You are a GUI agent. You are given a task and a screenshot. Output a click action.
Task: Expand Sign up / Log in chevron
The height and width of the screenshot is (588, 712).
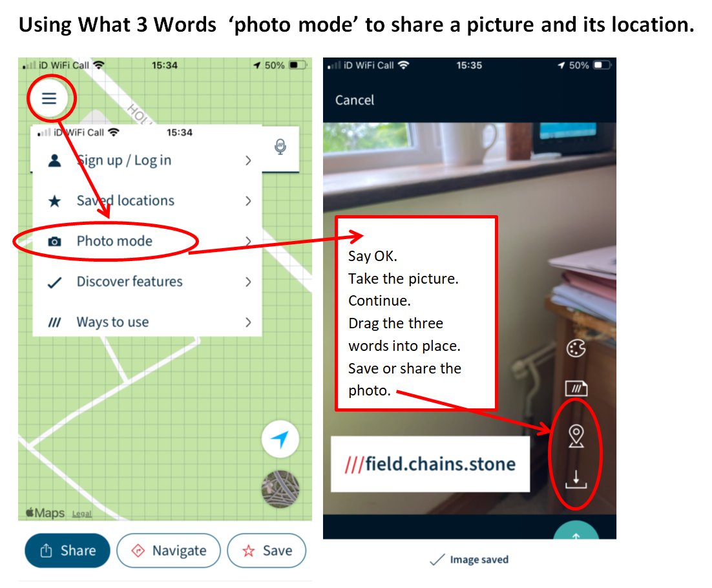(x=248, y=160)
